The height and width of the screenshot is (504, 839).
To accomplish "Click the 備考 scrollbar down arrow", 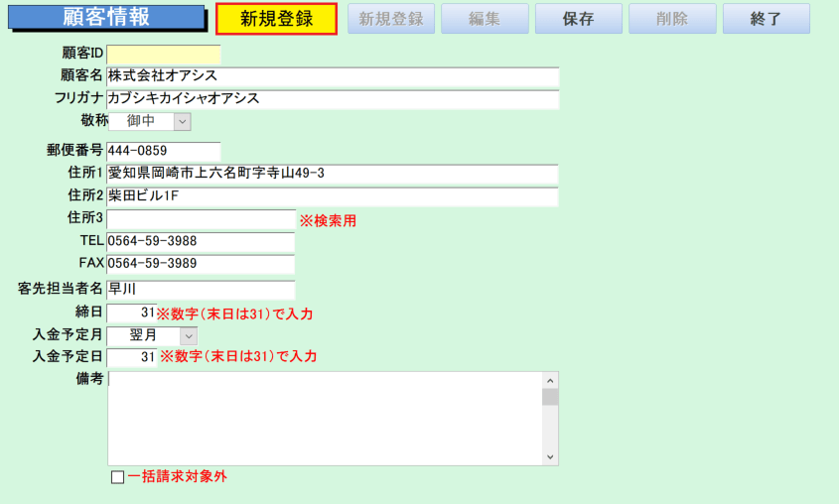I will pyautogui.click(x=550, y=457).
